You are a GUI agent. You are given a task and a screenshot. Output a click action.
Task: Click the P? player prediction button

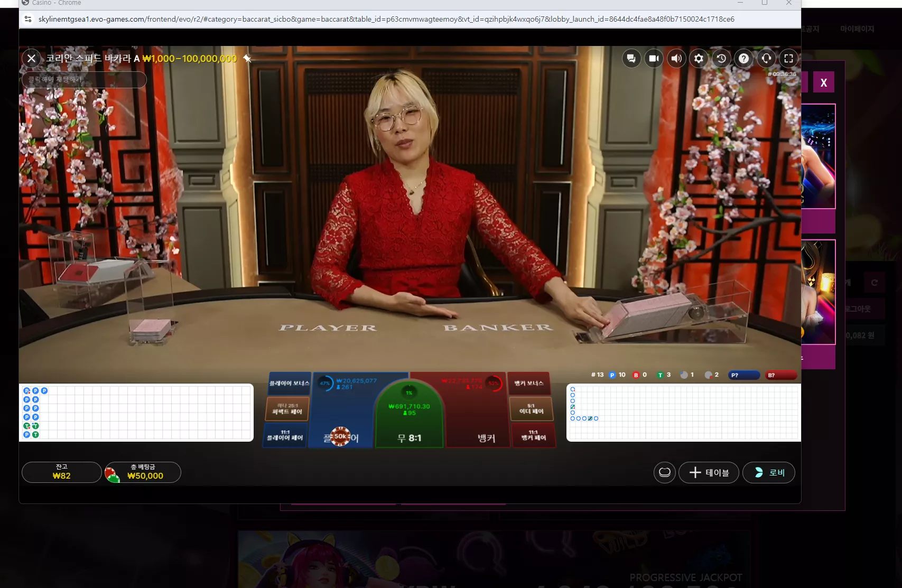coord(744,375)
